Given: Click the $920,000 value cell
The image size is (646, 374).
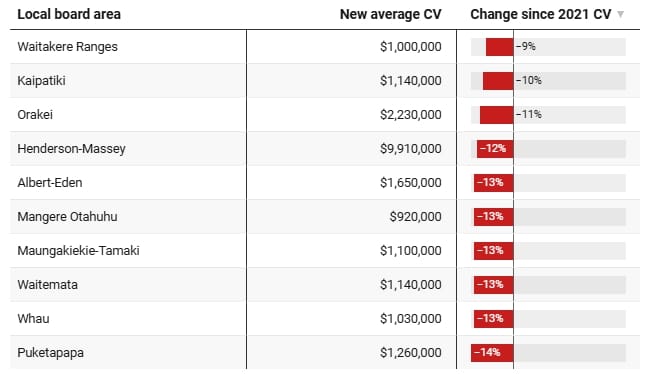Looking at the screenshot, I should pyautogui.click(x=415, y=217).
